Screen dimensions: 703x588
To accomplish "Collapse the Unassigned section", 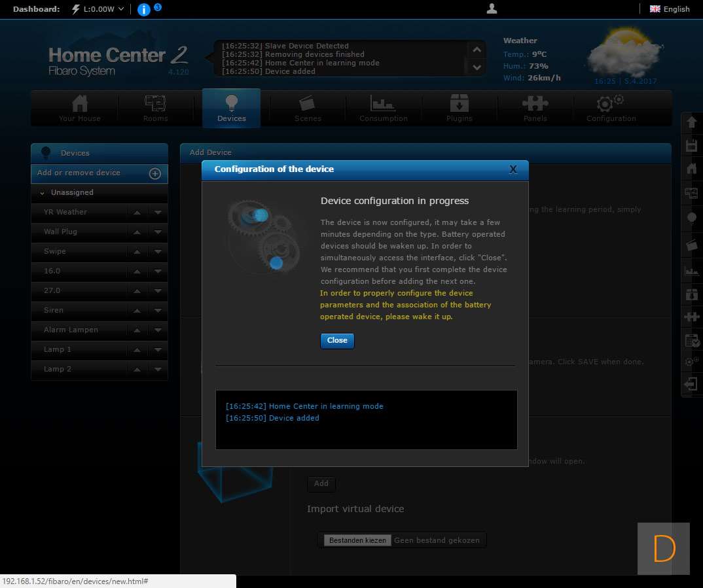I will pyautogui.click(x=43, y=193).
